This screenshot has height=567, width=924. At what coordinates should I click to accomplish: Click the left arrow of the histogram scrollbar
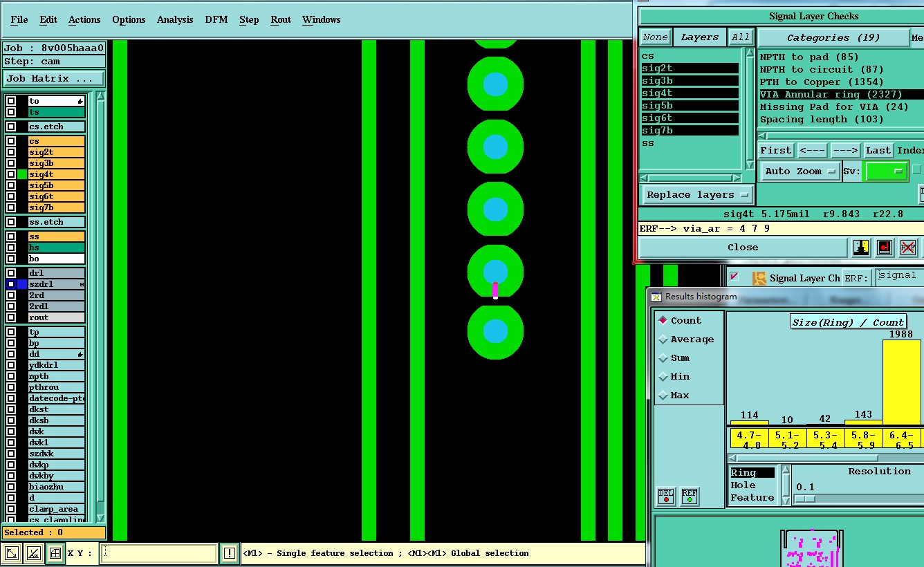click(x=732, y=458)
